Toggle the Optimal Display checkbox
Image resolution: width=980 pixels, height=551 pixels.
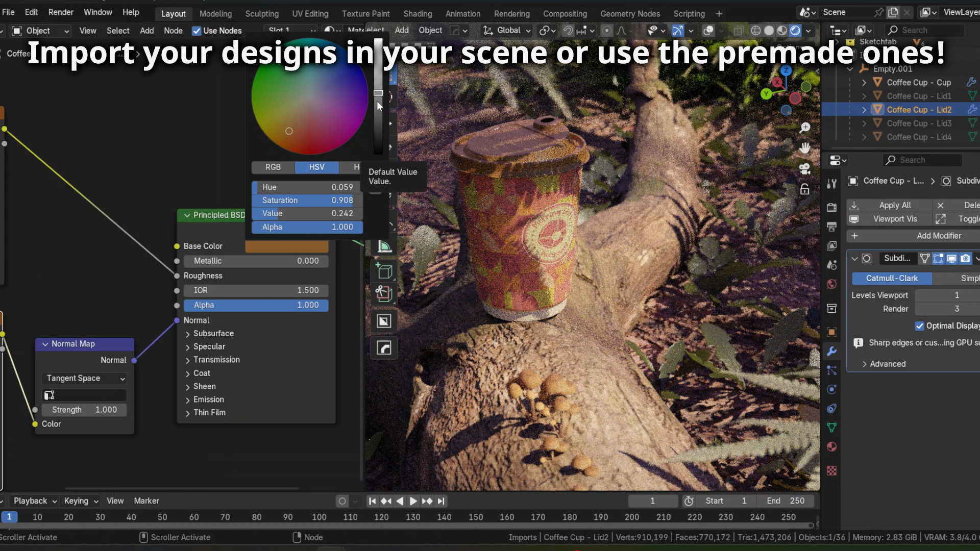click(919, 326)
